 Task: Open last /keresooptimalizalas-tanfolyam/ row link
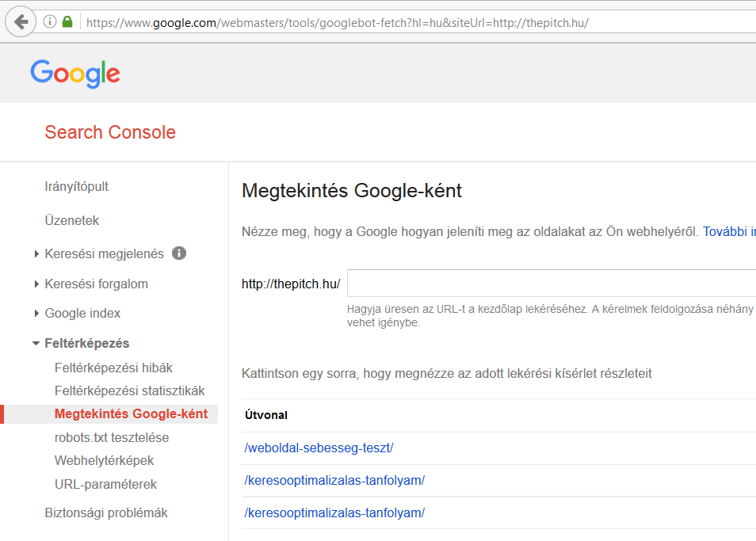click(334, 513)
